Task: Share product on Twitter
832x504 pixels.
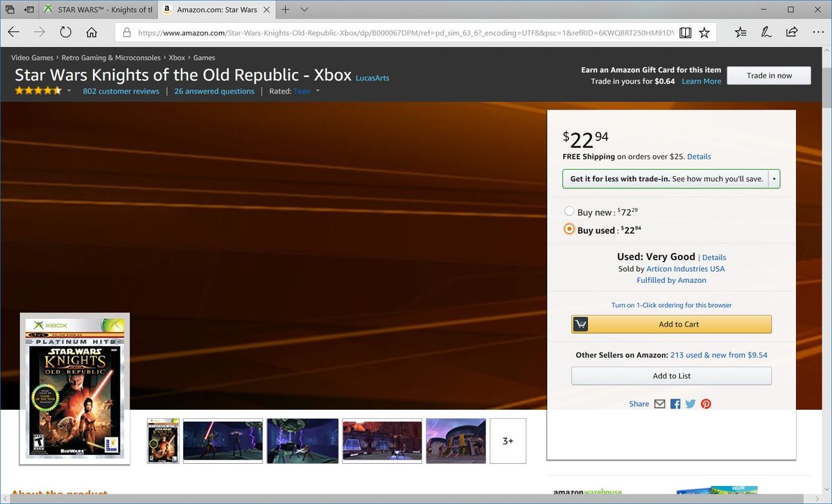Action: (x=691, y=403)
